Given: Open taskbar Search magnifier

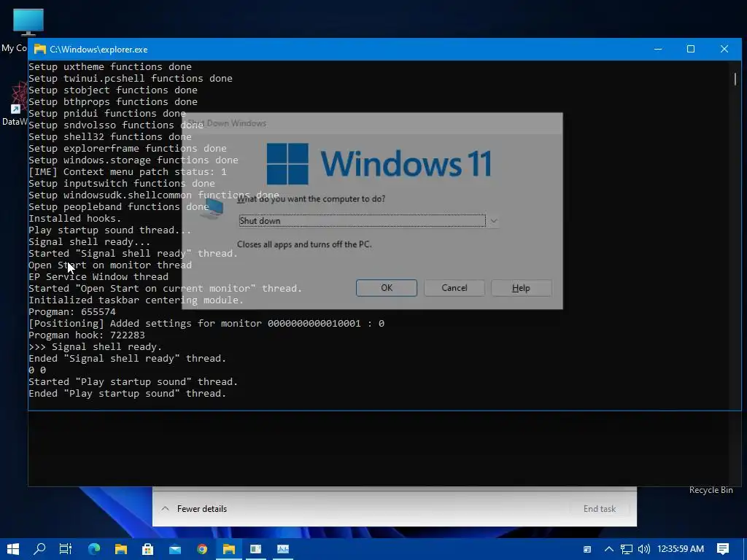Looking at the screenshot, I should (39, 548).
